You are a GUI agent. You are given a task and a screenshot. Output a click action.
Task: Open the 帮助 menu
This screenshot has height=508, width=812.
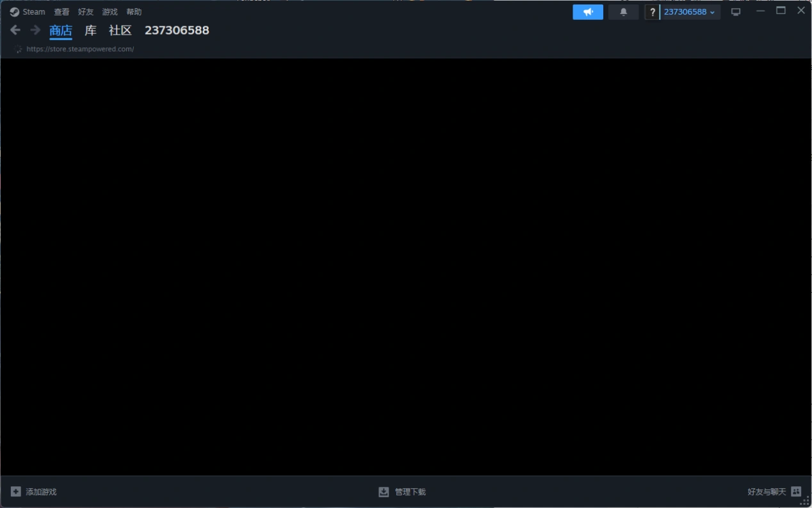pos(134,12)
